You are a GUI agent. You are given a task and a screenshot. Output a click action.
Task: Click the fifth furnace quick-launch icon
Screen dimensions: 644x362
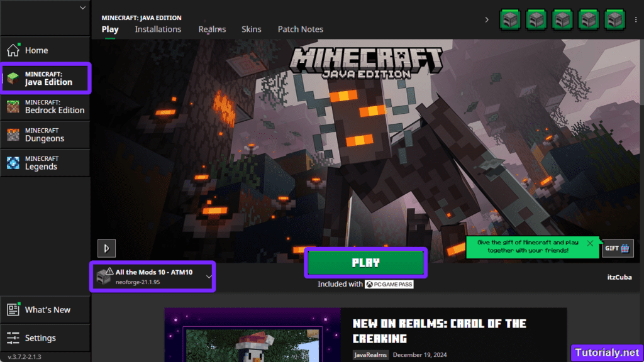tap(615, 19)
